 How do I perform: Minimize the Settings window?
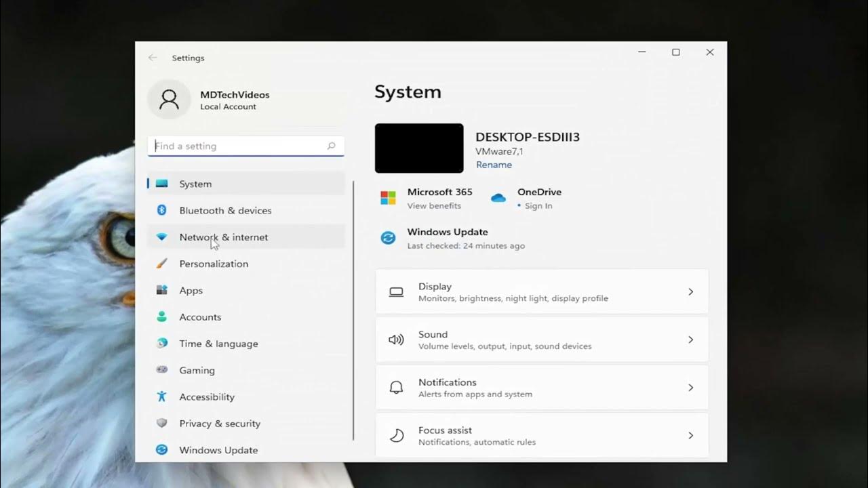coord(642,52)
